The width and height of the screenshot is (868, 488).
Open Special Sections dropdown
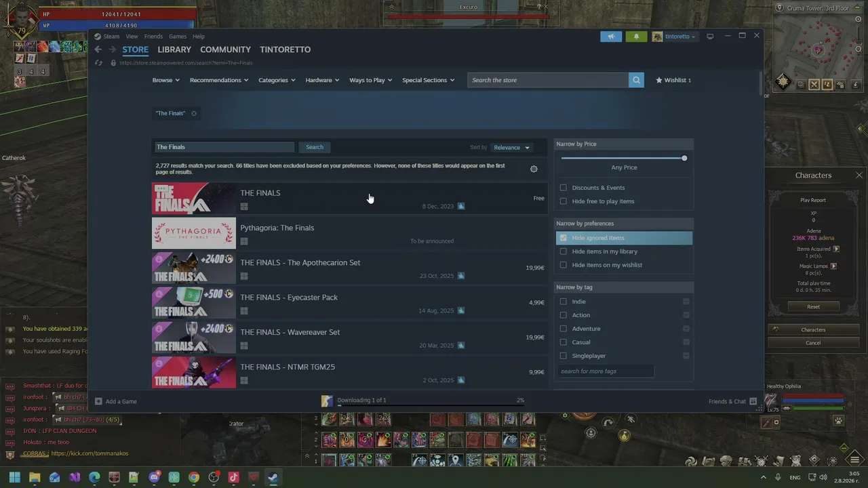pos(428,80)
